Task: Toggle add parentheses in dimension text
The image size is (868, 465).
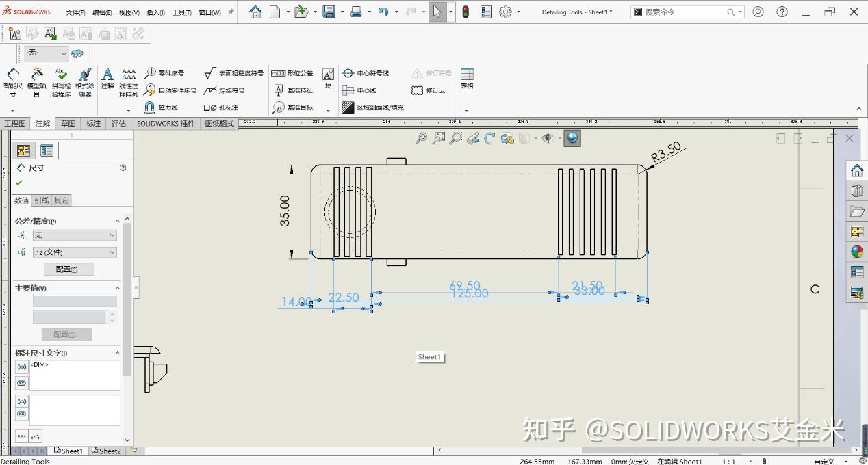Action: point(22,368)
